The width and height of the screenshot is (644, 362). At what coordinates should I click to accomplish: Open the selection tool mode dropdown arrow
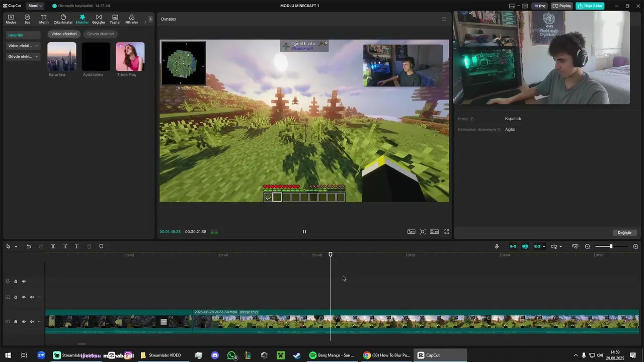[x=16, y=247]
